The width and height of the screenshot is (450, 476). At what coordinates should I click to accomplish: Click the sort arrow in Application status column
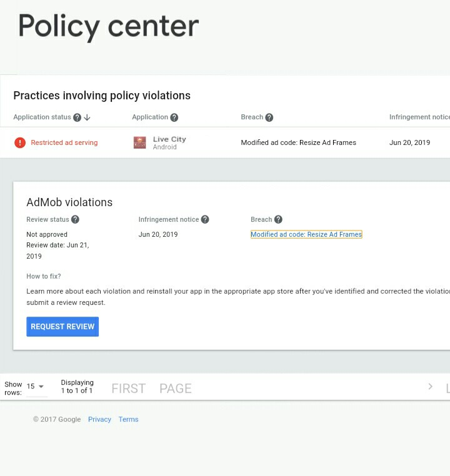(87, 117)
